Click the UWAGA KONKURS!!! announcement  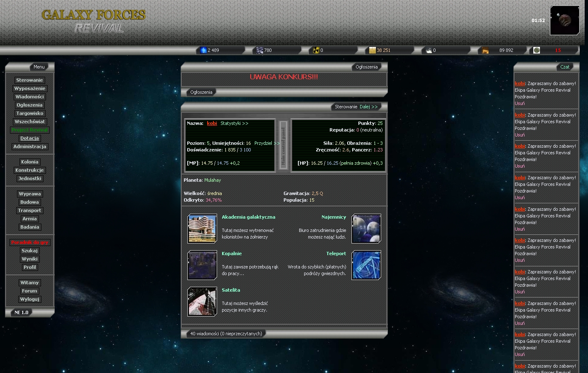(x=284, y=77)
